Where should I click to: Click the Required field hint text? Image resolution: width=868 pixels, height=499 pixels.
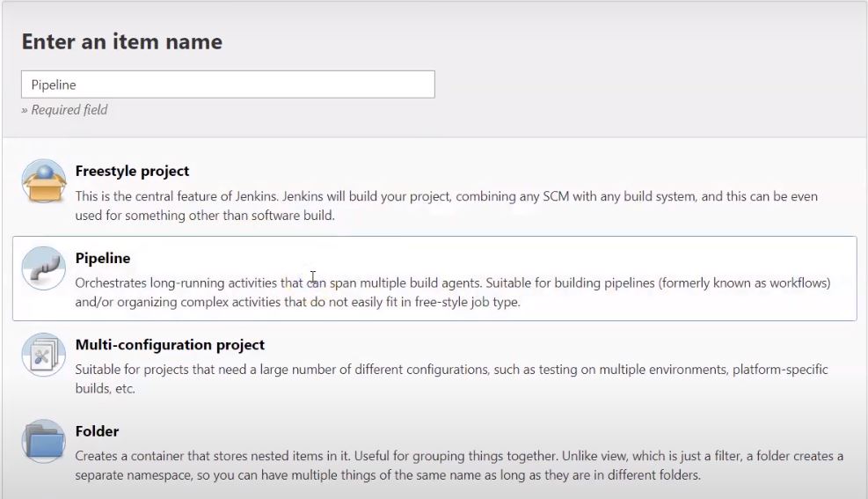[65, 110]
